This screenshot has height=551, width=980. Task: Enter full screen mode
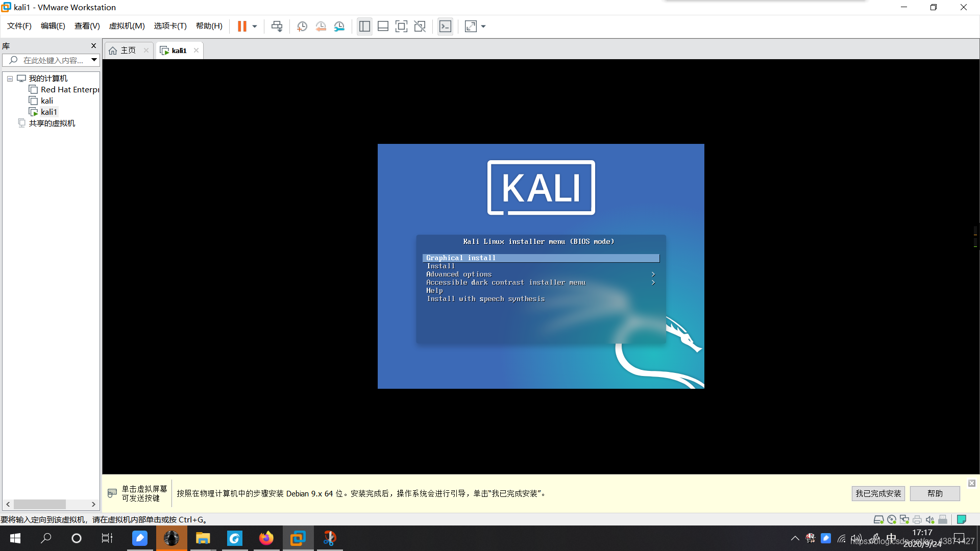click(x=402, y=27)
